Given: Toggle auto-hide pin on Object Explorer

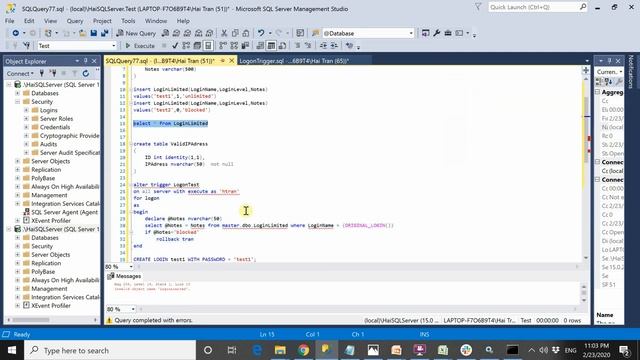Looking at the screenshot, I should [86, 61].
